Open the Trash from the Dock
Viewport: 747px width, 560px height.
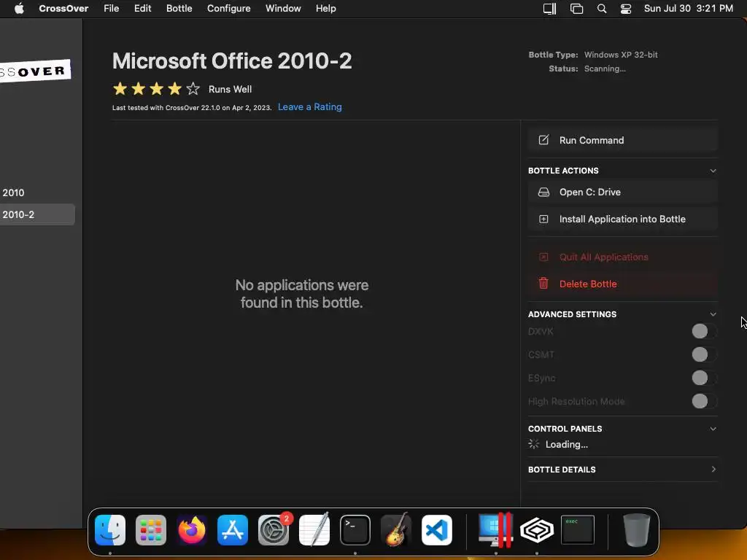click(x=636, y=530)
